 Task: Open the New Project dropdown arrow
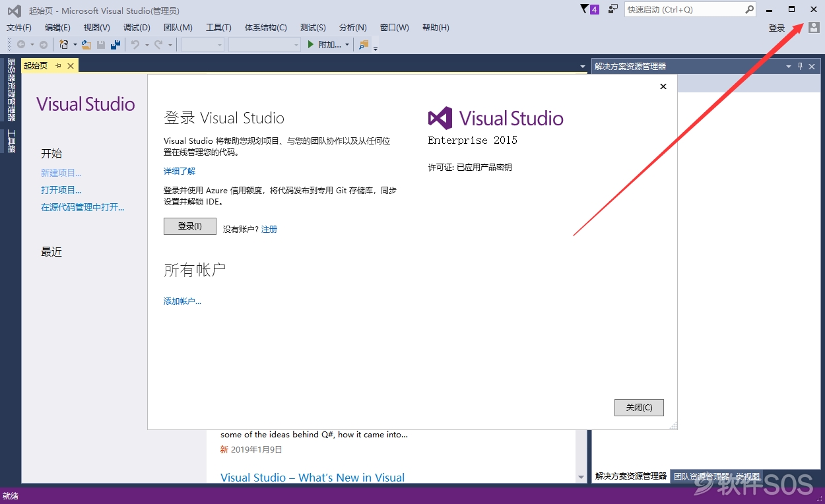[75, 45]
